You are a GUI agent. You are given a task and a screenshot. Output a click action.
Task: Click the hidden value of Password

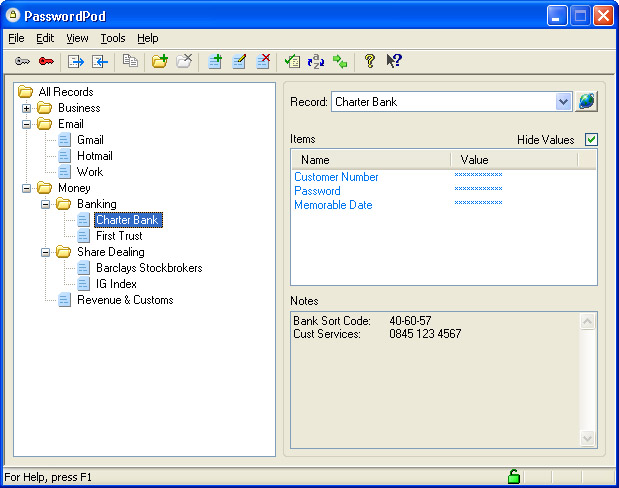coord(478,189)
